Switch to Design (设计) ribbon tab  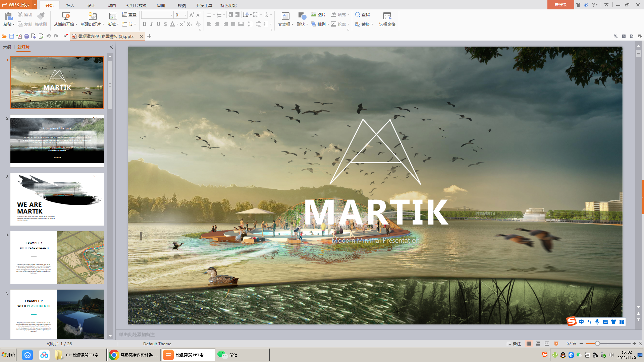tap(91, 5)
